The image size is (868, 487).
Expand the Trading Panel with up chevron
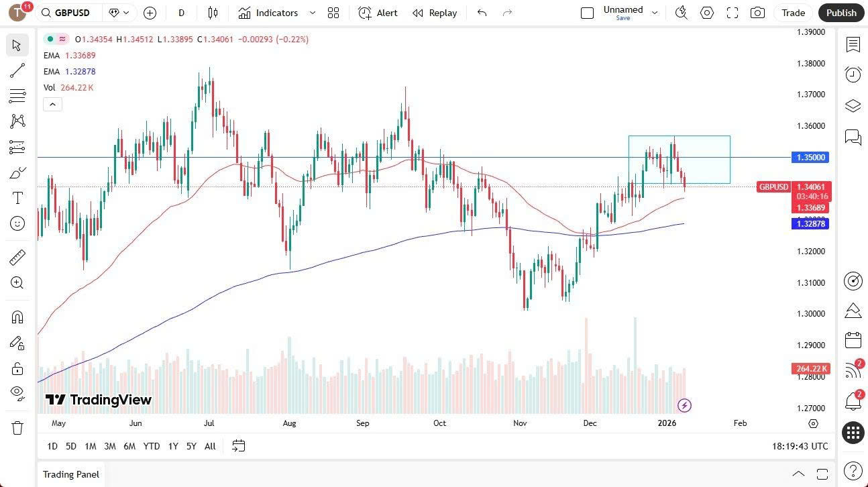point(798,474)
